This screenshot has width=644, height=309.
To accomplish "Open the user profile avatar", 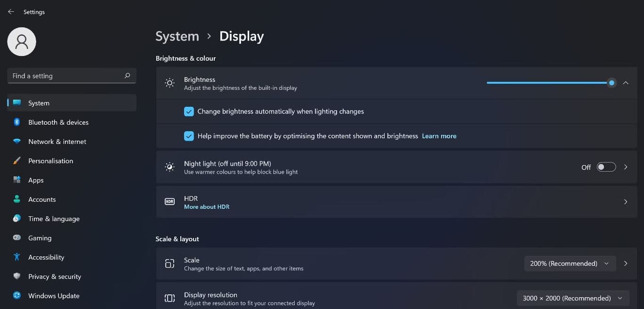I will tap(22, 42).
